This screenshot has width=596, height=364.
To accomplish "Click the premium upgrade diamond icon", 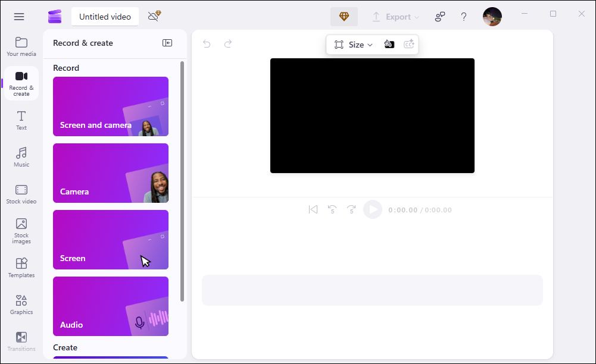I will click(x=344, y=16).
